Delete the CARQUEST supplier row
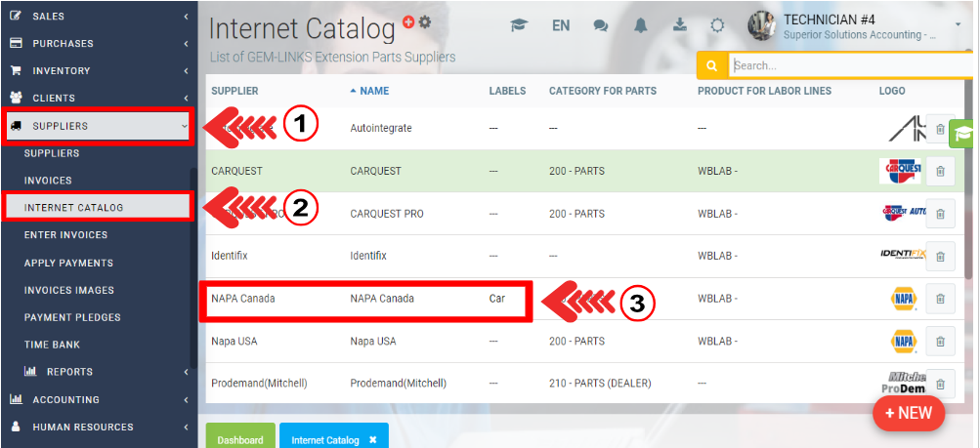Viewport: 980px width, 448px height. tap(940, 171)
